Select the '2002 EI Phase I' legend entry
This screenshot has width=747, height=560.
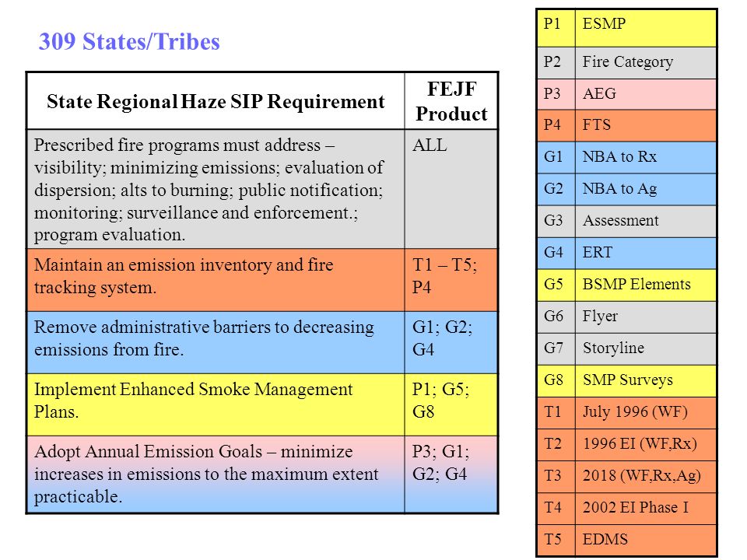[x=646, y=509]
